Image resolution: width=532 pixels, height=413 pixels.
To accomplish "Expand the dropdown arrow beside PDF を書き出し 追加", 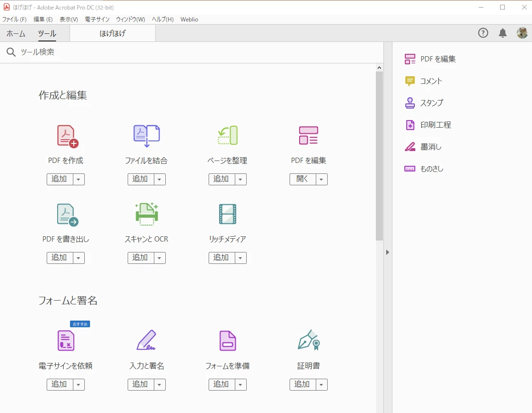I will (79, 258).
